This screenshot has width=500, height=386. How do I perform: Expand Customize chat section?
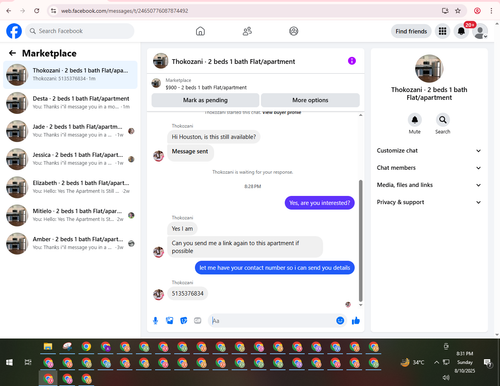429,151
